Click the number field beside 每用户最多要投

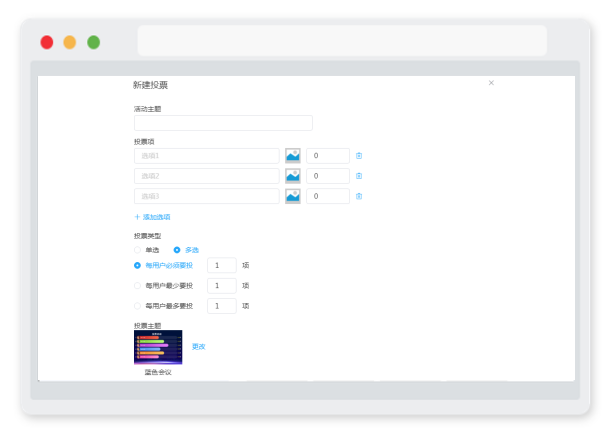coord(222,306)
